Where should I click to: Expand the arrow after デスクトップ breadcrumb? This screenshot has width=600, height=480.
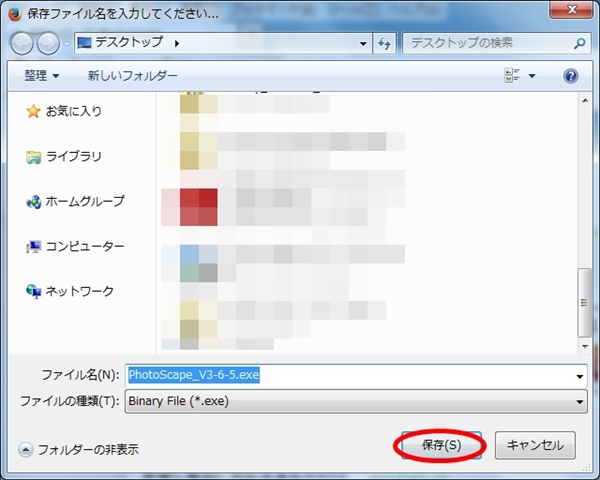(177, 44)
